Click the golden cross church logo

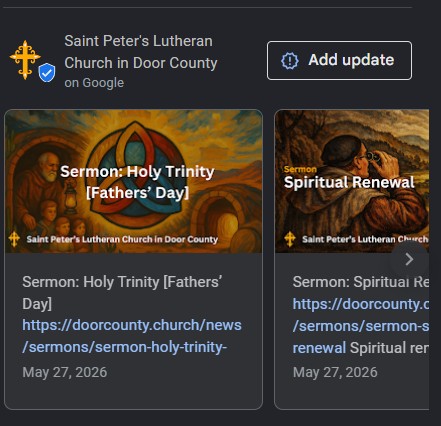[25, 60]
